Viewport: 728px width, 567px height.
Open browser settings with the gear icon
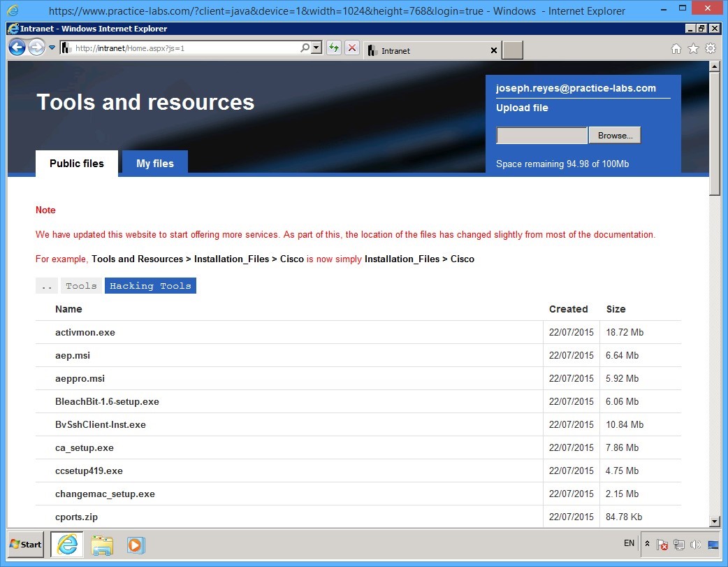click(710, 48)
